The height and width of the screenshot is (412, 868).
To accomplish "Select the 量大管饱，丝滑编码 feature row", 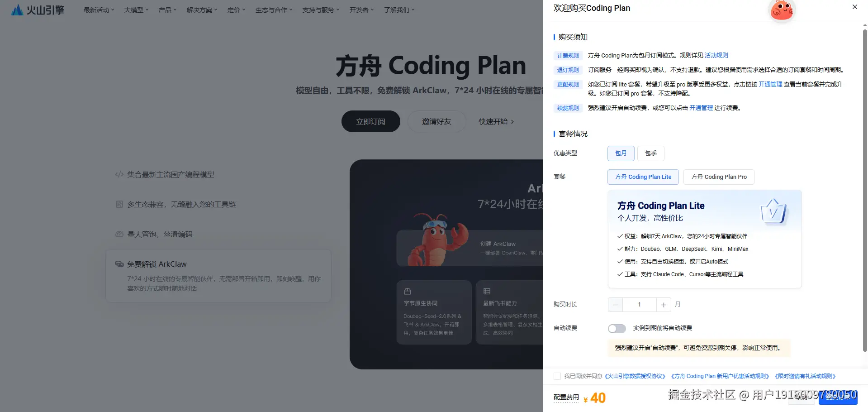I will (x=218, y=234).
